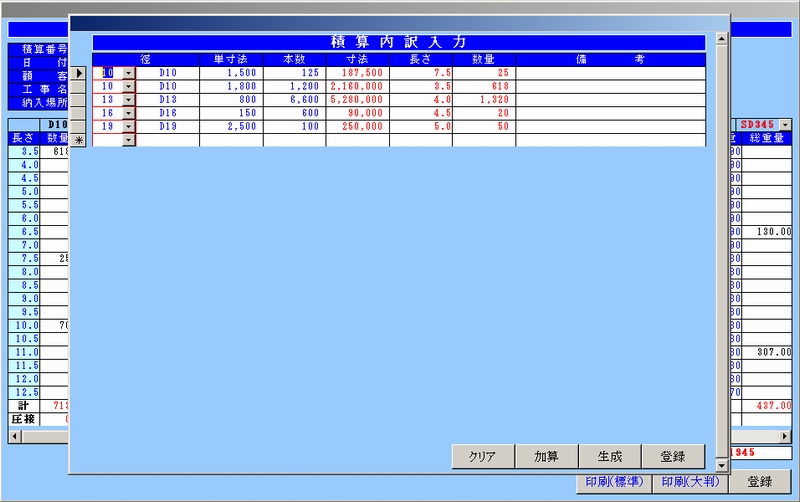This screenshot has width=800, height=502.
Task: Expand the diameter dropdown showing 13
Action: tap(128, 100)
